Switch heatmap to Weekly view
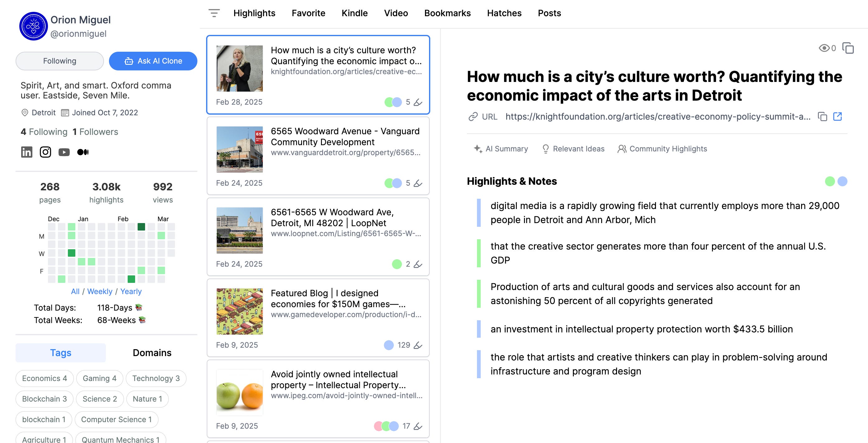 coord(100,291)
